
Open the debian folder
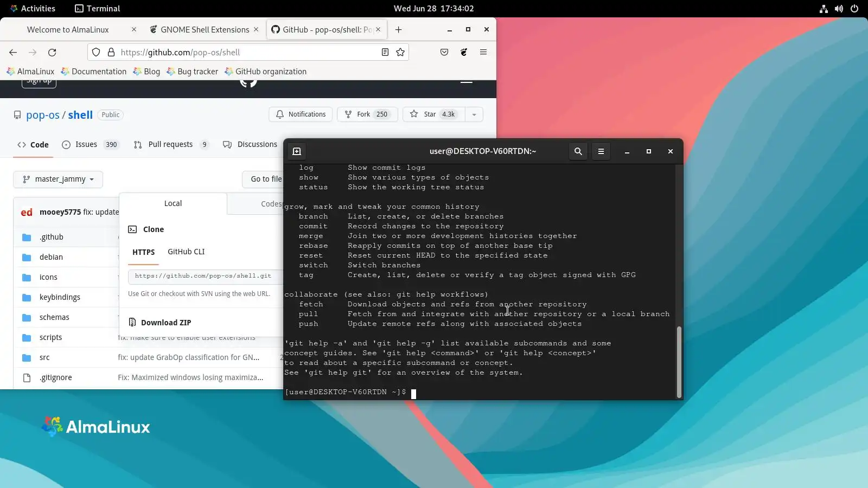[x=51, y=257]
